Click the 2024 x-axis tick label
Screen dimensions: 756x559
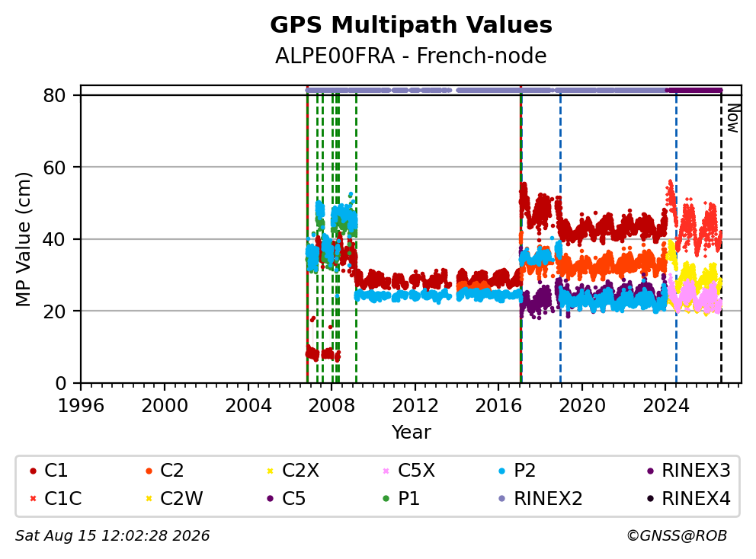tap(666, 406)
